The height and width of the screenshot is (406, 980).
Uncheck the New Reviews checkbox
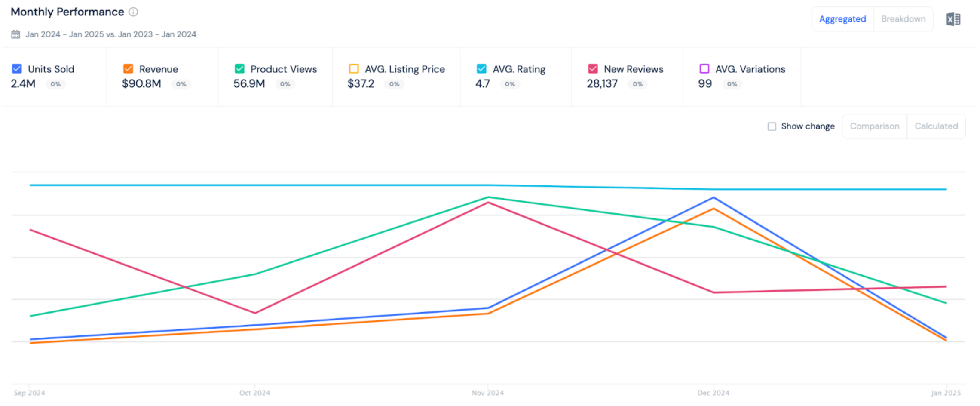tap(593, 69)
